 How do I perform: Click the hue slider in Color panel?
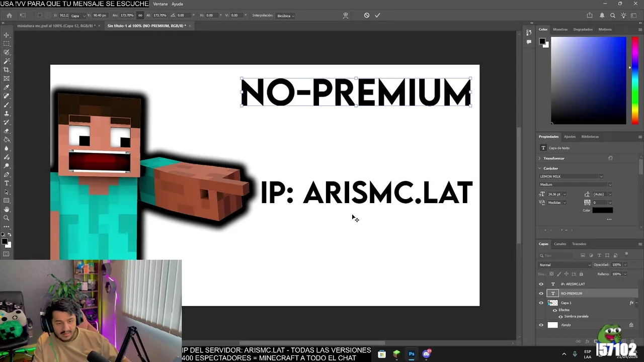point(635,80)
